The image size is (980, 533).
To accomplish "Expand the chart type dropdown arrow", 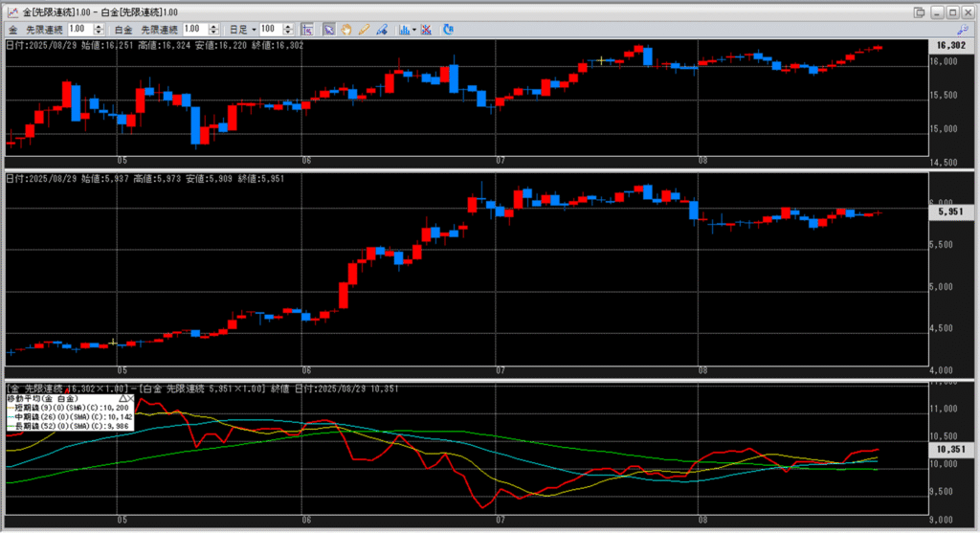I will pyautogui.click(x=412, y=30).
